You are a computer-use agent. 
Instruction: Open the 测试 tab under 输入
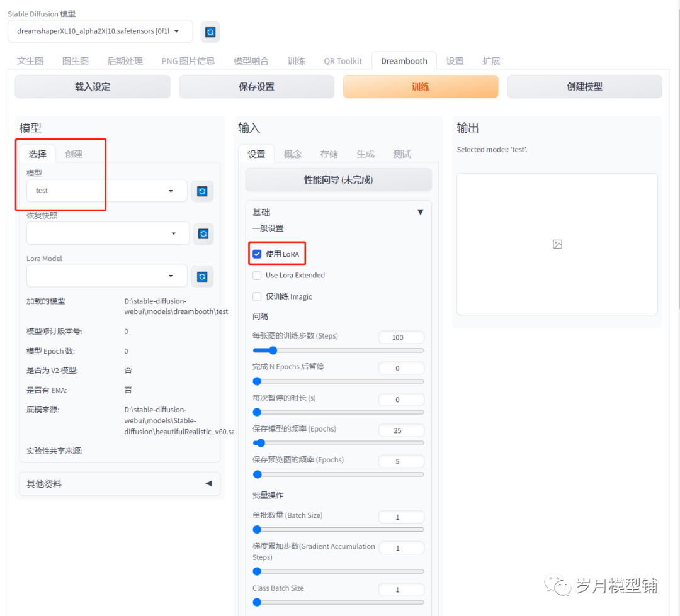(402, 154)
